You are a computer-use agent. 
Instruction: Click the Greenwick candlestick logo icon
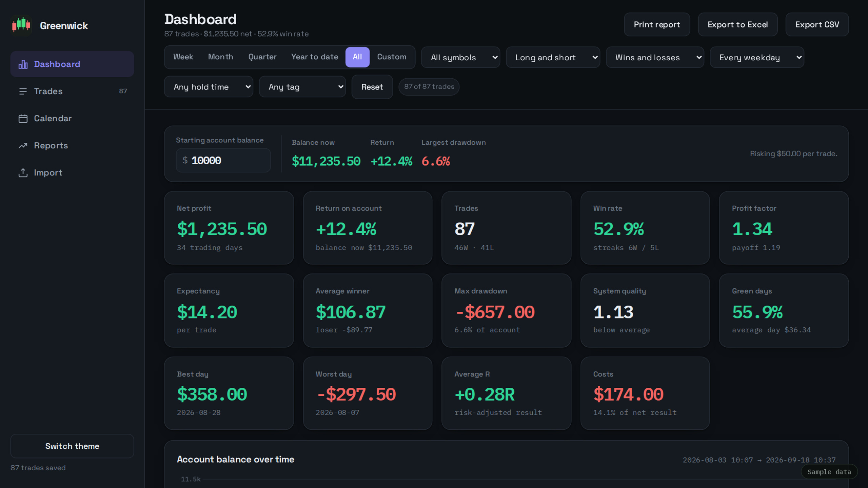[21, 25]
